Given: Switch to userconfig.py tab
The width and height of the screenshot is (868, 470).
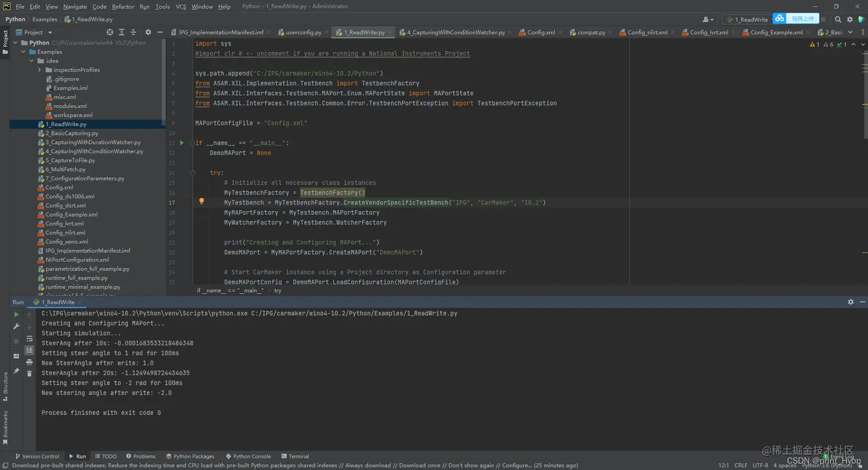Looking at the screenshot, I should click(x=303, y=32).
